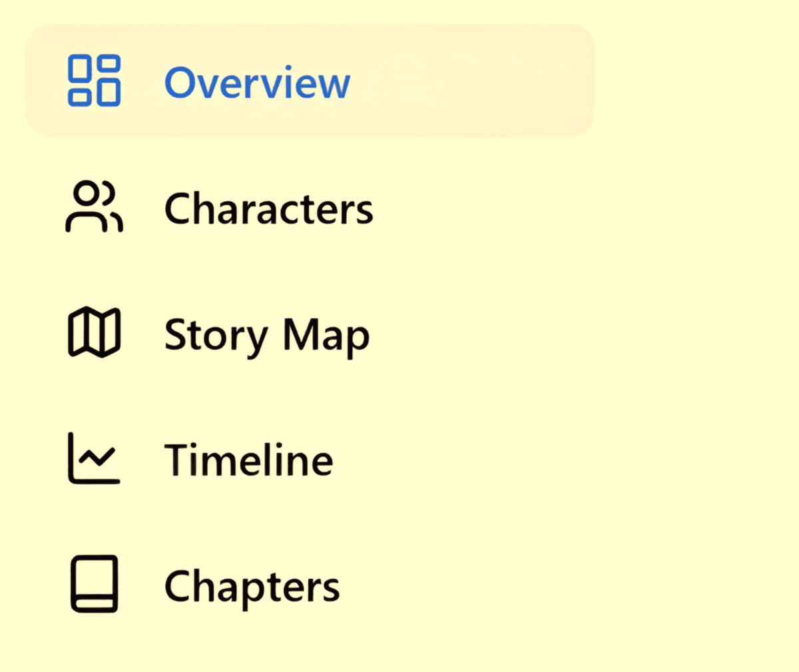Select the blue Overview text label
Image resolution: width=799 pixels, height=672 pixels.
pos(257,83)
